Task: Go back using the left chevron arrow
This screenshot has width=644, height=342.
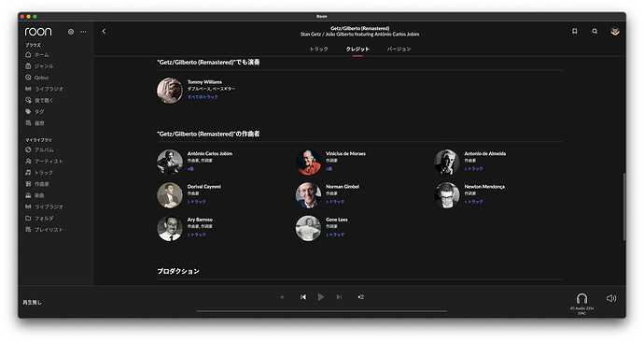Action: (x=104, y=31)
